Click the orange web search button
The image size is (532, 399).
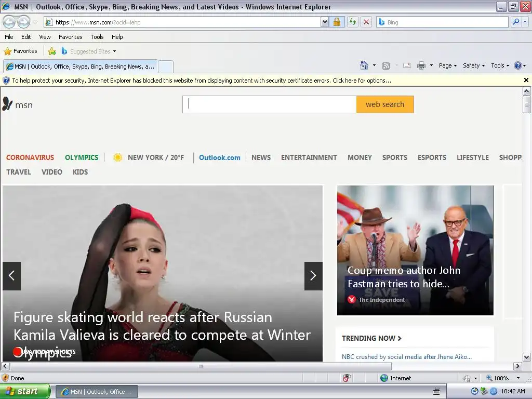[x=385, y=104]
